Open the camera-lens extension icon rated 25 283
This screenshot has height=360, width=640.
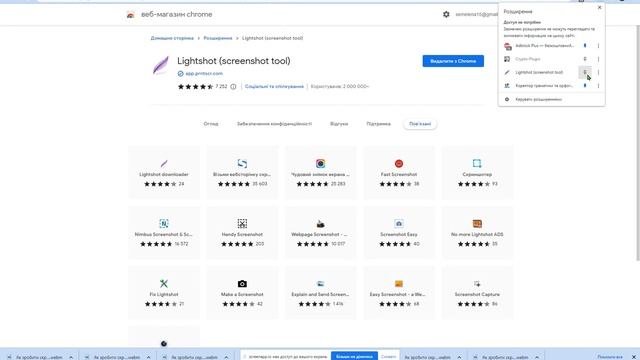tap(320, 163)
